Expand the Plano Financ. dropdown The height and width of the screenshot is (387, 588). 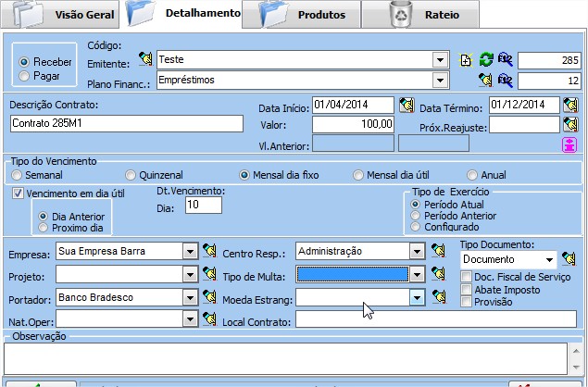440,81
